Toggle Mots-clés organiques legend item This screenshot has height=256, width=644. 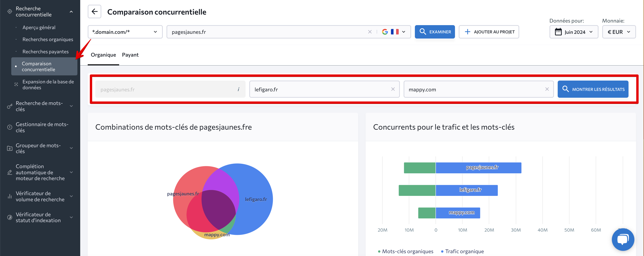coord(405,251)
